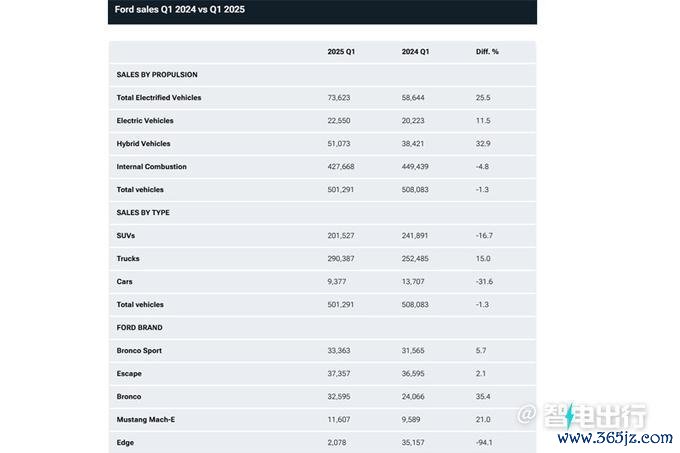Click the value 9,377
The image size is (680, 453).
[x=337, y=281]
